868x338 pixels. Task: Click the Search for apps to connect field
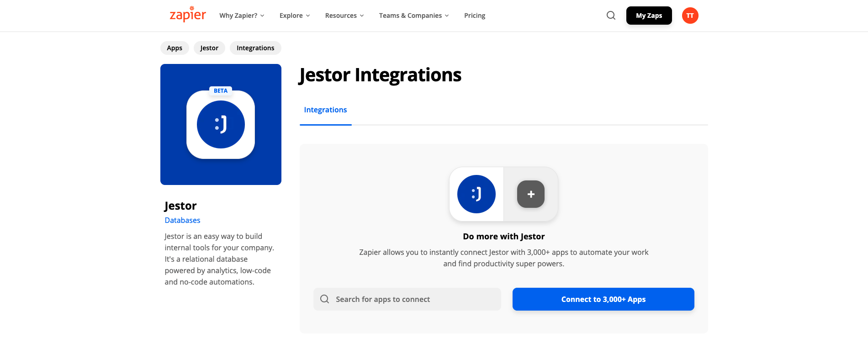407,299
